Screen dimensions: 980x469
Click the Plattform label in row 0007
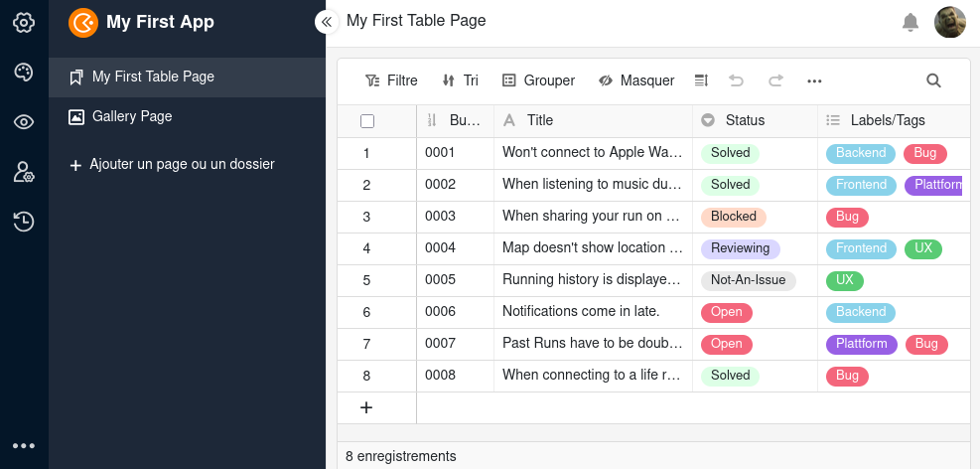[862, 344]
